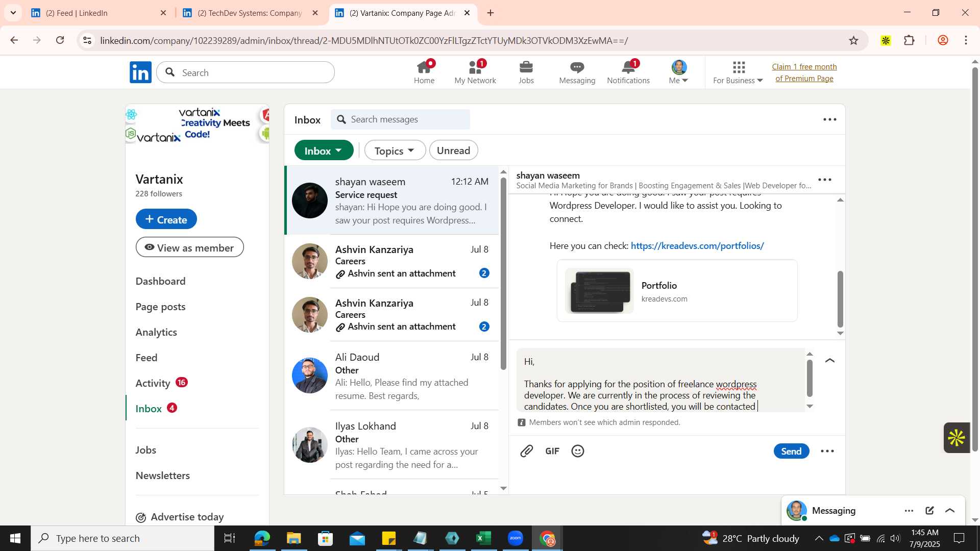Open File Explorer from the taskbar
Screen dimensions: 980x551
click(293, 538)
